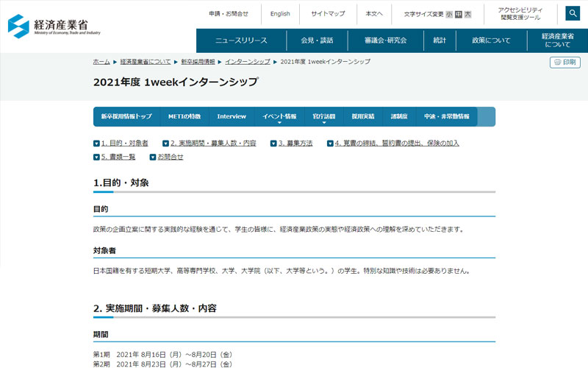Open the 政策について main menu
The image size is (588, 368).
pos(491,40)
